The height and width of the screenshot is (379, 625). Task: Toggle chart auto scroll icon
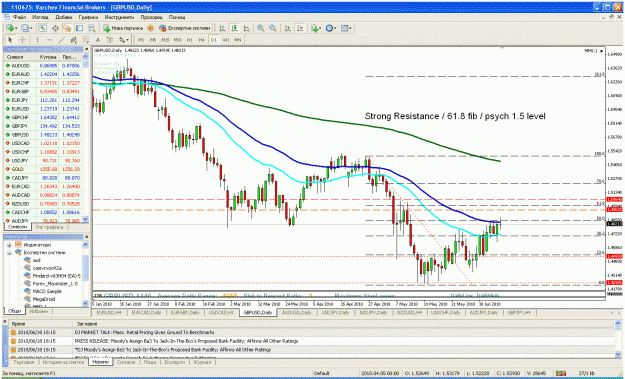coord(287,28)
